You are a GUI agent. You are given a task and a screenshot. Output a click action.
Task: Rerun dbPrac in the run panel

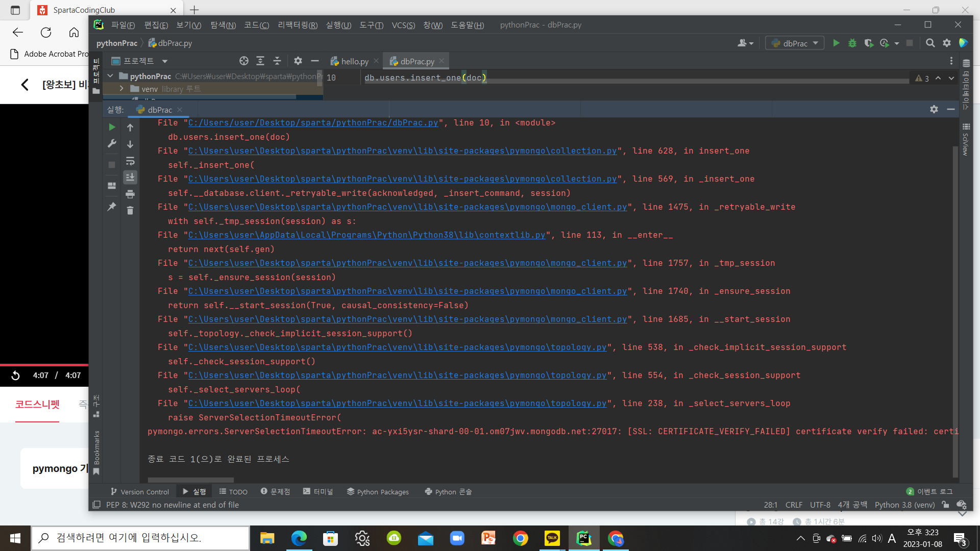tap(112, 127)
